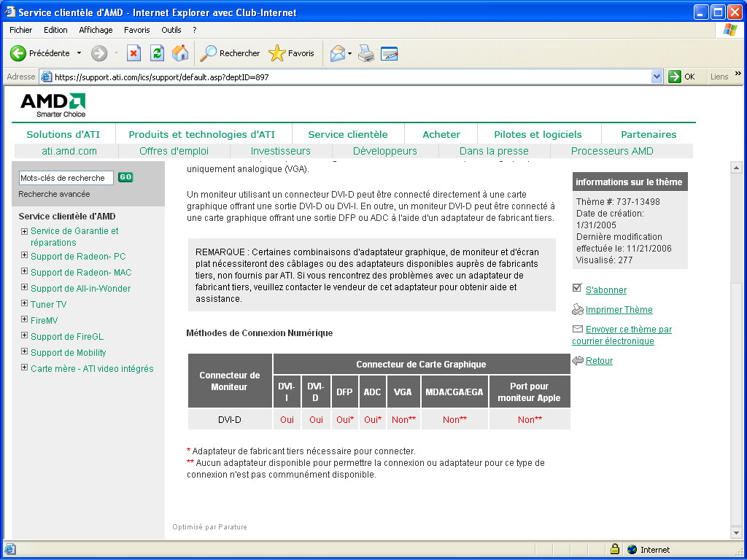This screenshot has width=747, height=560.
Task: Click the Rechercher magnifier icon
Action: tap(208, 53)
